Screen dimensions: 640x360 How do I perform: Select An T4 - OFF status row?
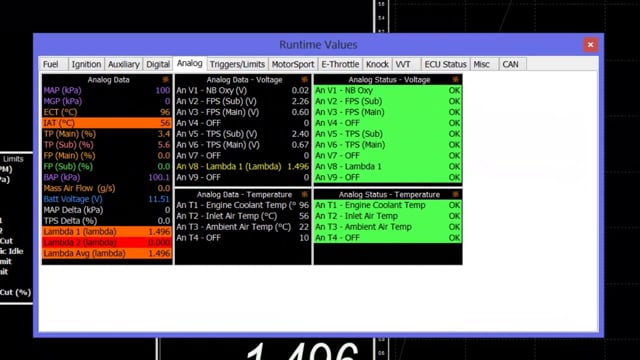point(388,238)
